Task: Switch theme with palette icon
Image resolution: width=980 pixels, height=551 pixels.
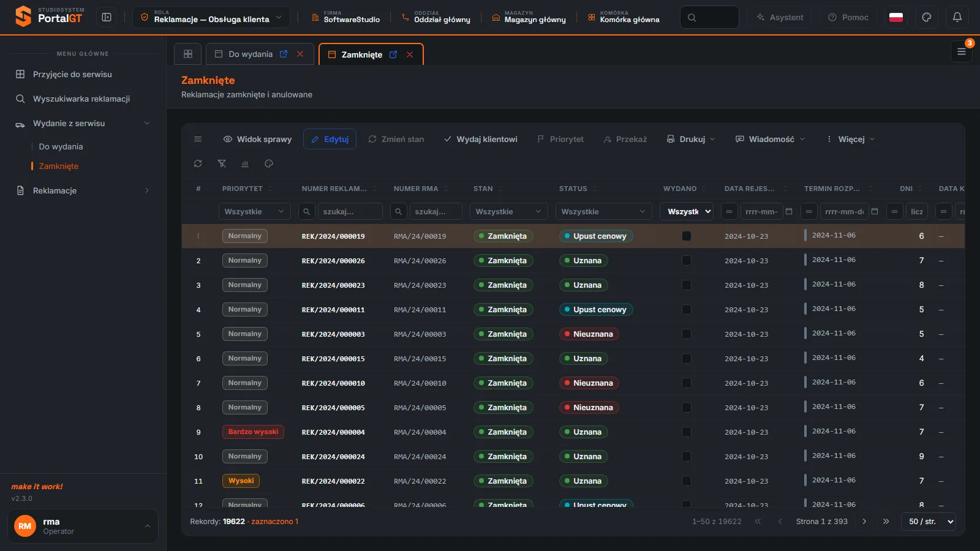Action: 927,17
